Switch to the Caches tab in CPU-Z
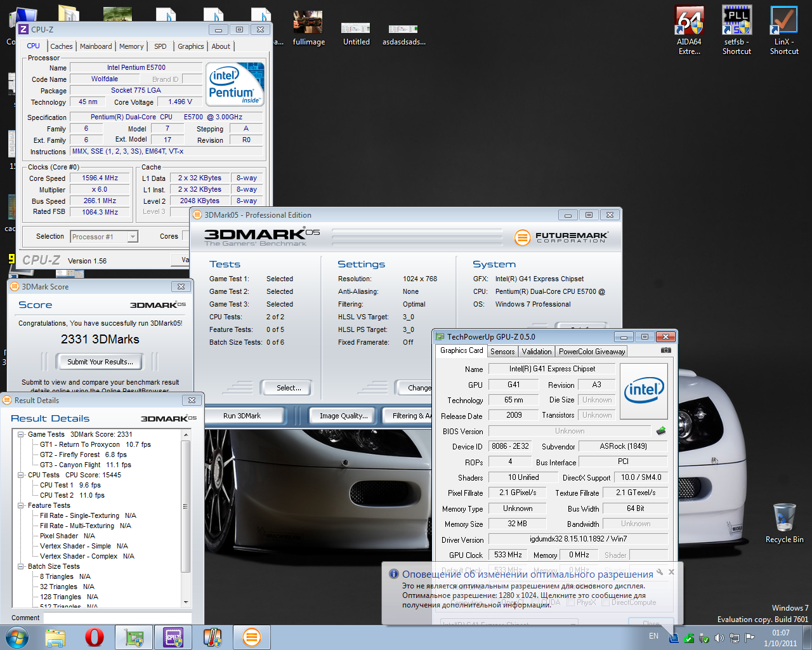This screenshot has height=650, width=812. click(62, 46)
